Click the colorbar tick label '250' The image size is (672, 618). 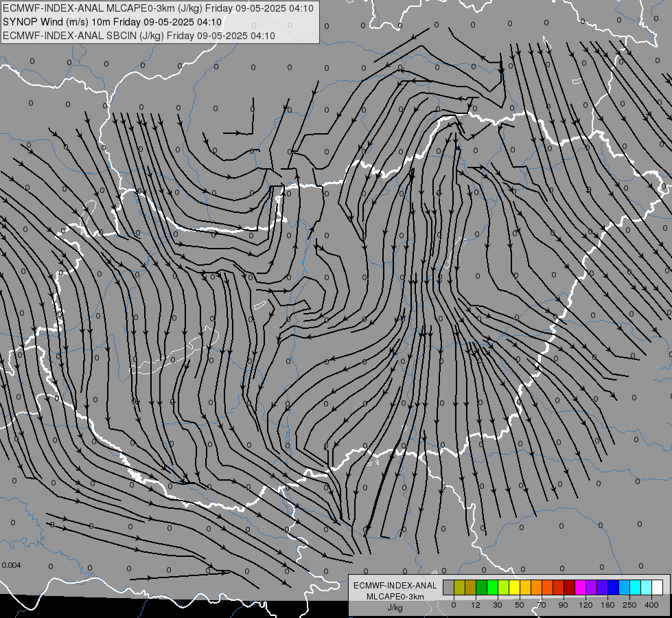tap(629, 605)
